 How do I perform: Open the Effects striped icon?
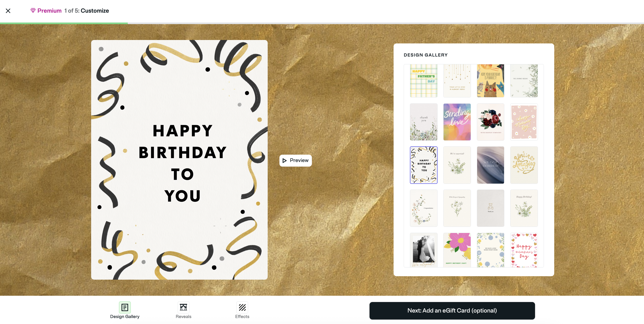(242, 307)
